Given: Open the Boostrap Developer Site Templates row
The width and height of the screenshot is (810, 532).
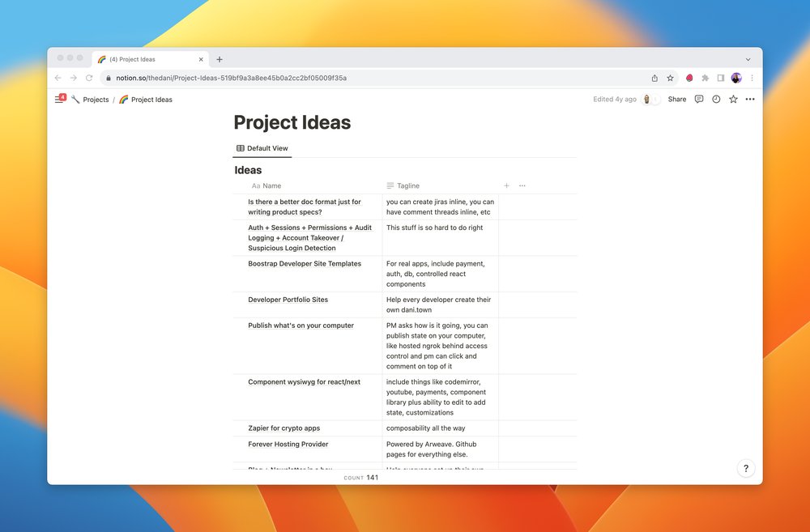Looking at the screenshot, I should pyautogui.click(x=305, y=263).
